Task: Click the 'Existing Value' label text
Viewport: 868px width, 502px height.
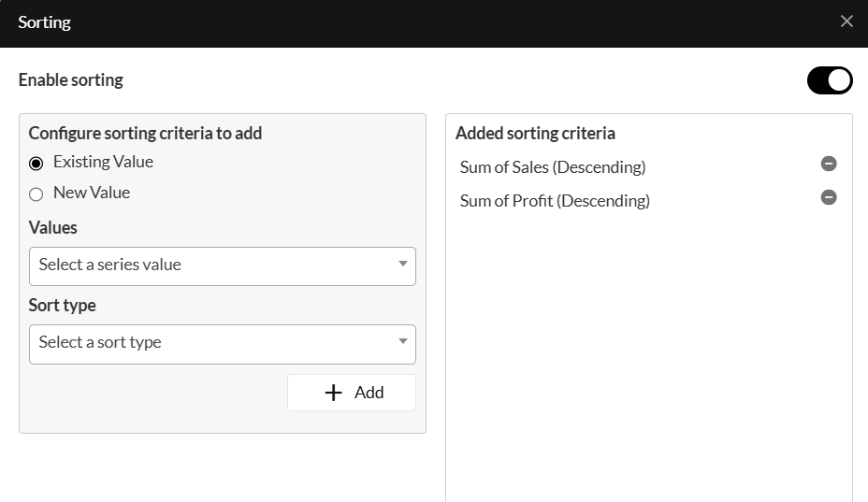Action: pos(103,162)
